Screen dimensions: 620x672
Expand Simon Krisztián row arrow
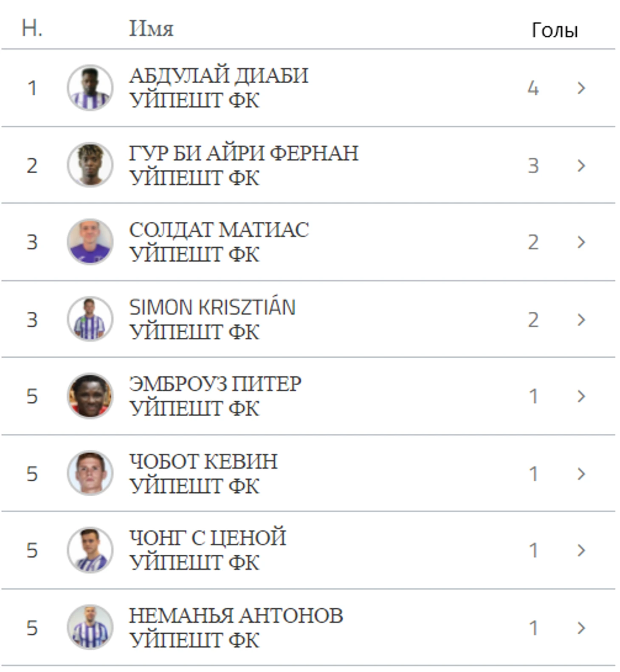(581, 319)
